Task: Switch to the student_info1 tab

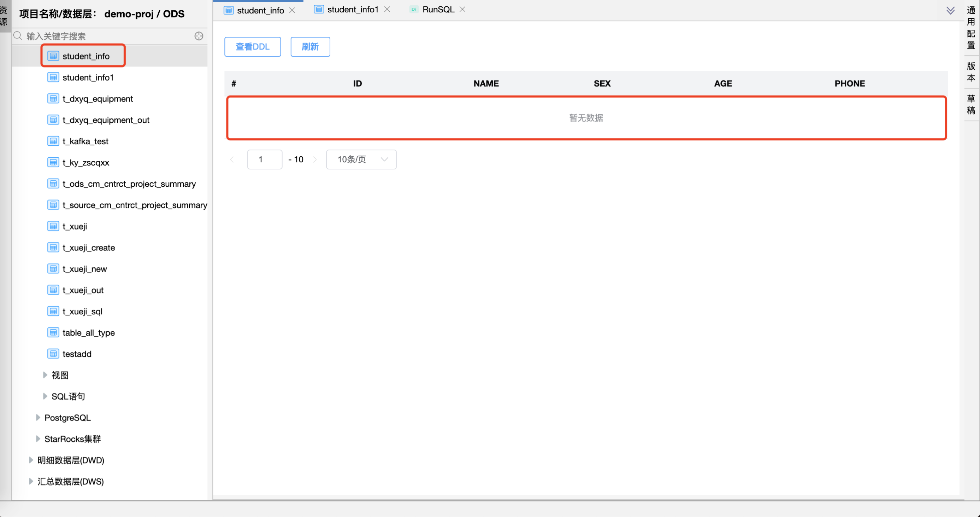Action: [x=352, y=9]
